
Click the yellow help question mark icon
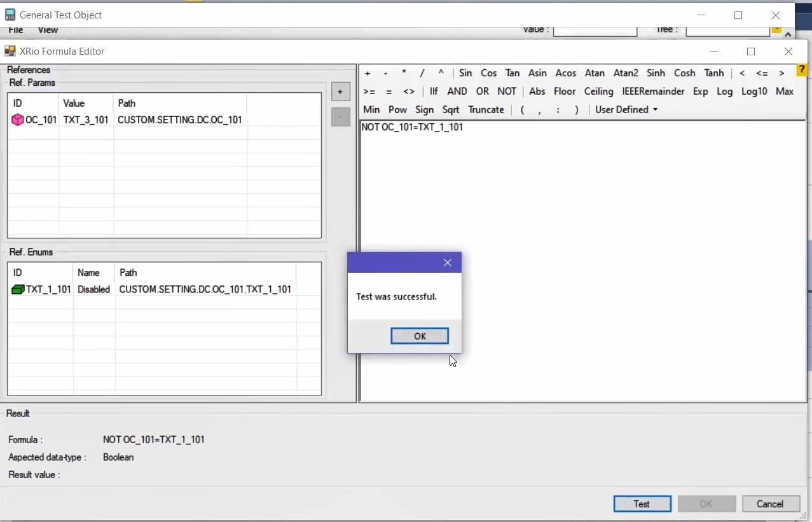[x=802, y=71]
